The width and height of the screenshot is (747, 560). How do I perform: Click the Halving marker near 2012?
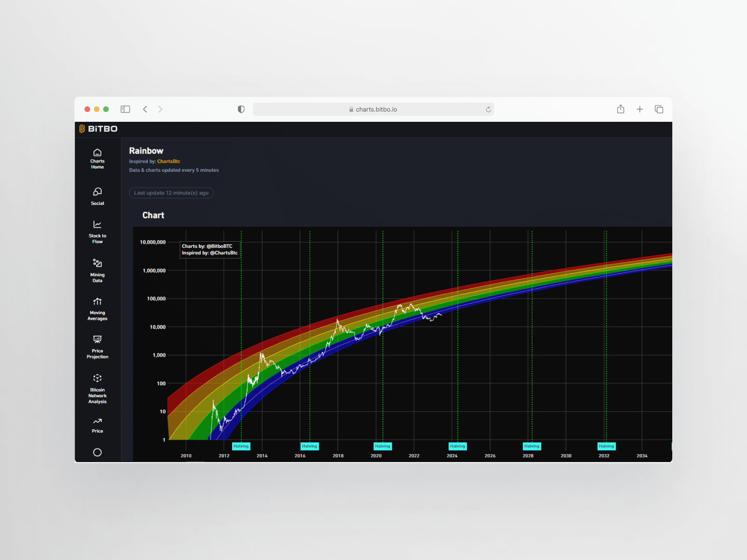pos(241,446)
